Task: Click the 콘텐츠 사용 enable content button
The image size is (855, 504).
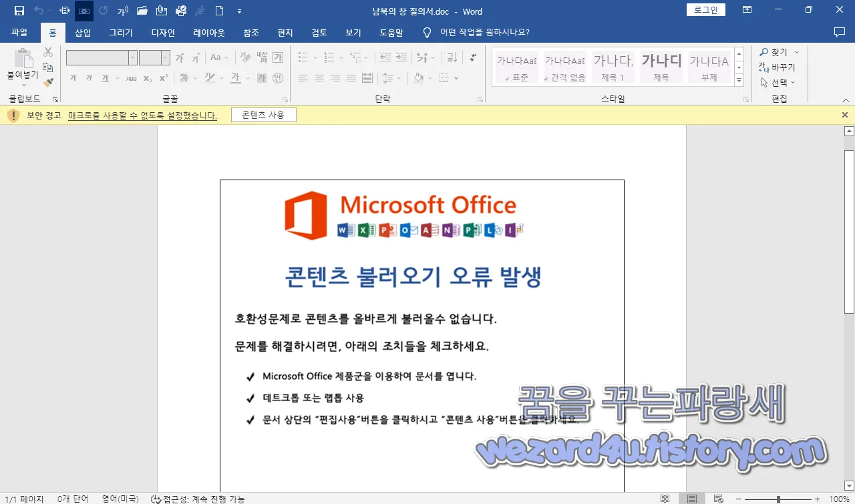Action: pos(263,115)
